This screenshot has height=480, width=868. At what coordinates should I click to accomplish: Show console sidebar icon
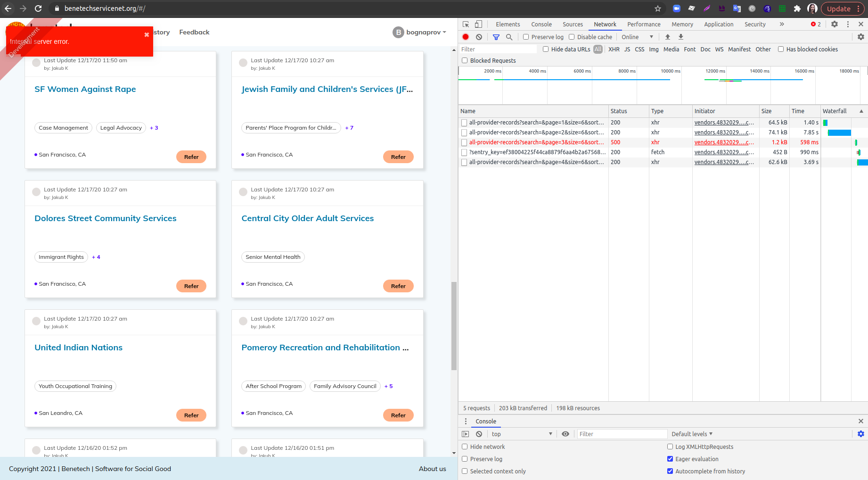click(x=466, y=434)
